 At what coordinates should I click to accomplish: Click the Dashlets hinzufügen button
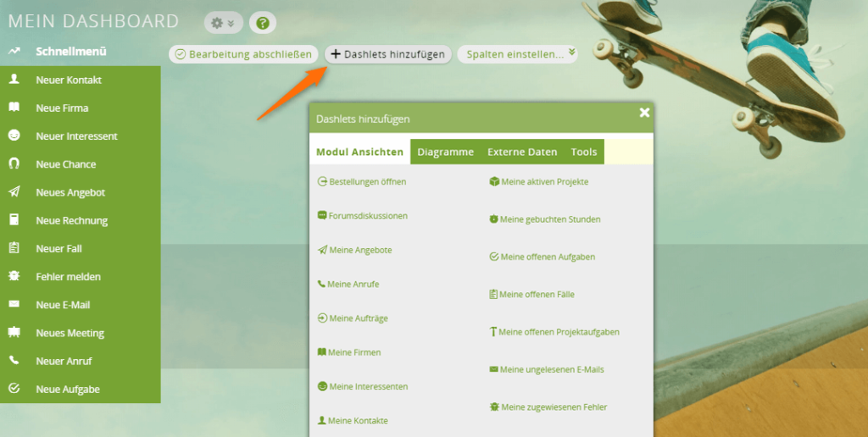click(x=388, y=54)
